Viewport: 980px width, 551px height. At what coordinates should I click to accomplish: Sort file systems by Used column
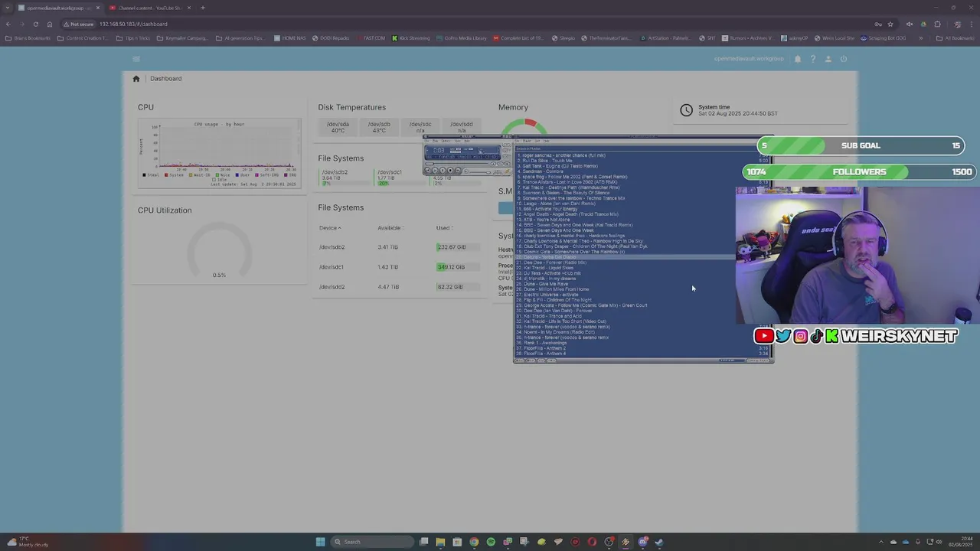[x=443, y=228]
